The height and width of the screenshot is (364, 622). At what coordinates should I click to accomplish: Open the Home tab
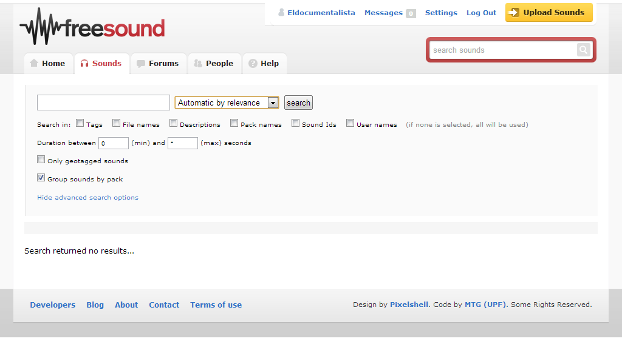tap(47, 63)
